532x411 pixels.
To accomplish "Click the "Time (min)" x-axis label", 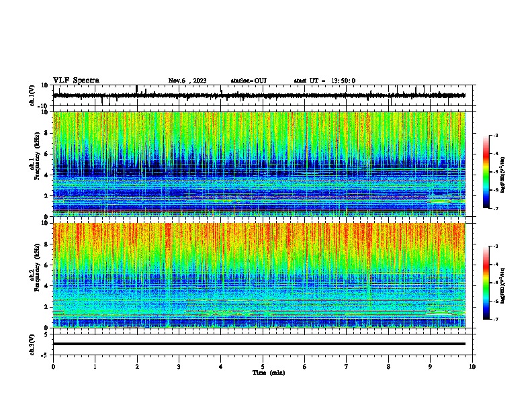I will pos(269,373).
